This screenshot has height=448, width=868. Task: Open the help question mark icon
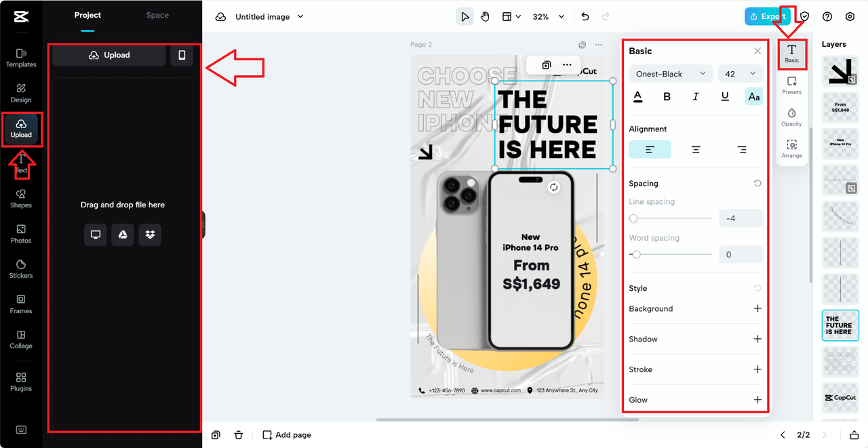[x=827, y=17]
